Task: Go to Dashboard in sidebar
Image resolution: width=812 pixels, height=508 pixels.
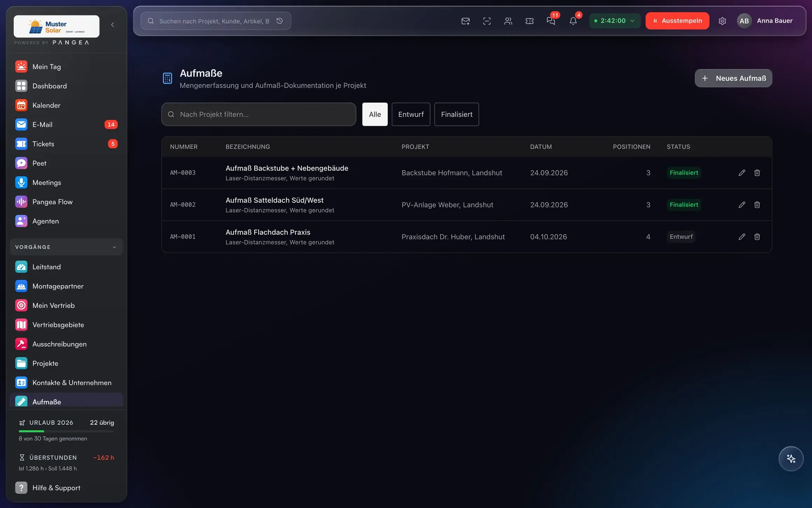Action: coord(66,86)
